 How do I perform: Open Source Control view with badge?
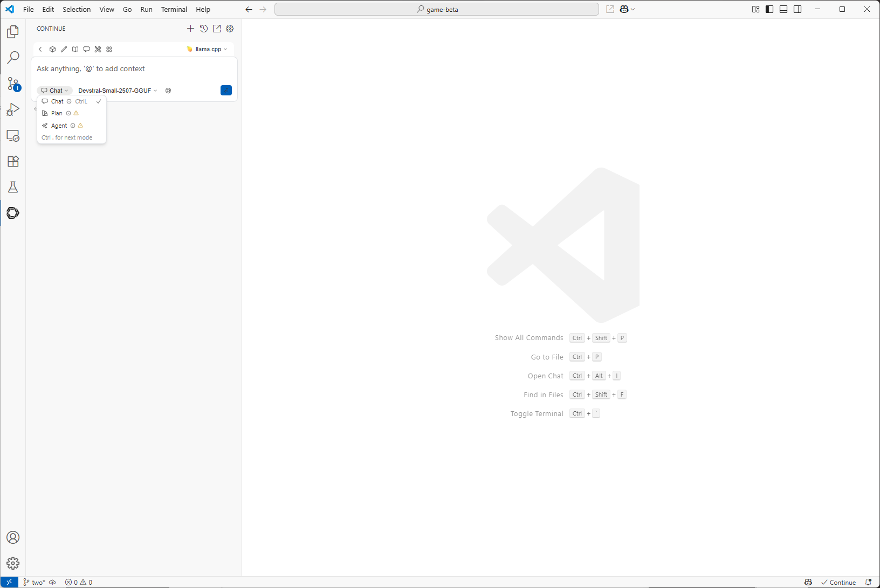(13, 84)
